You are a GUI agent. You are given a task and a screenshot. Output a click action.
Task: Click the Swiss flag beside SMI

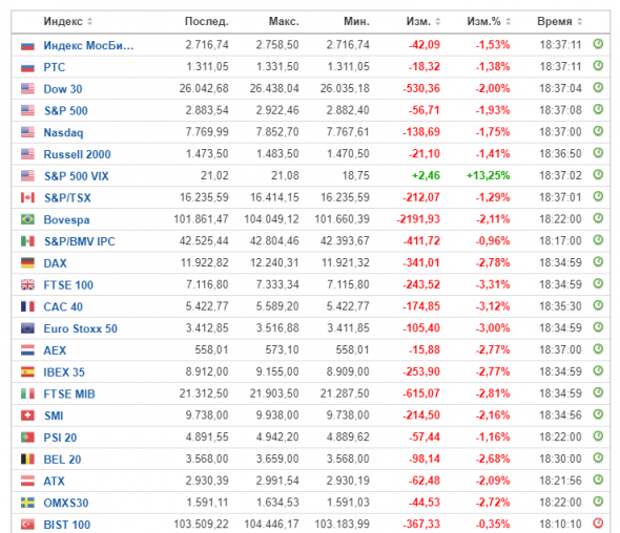28,415
